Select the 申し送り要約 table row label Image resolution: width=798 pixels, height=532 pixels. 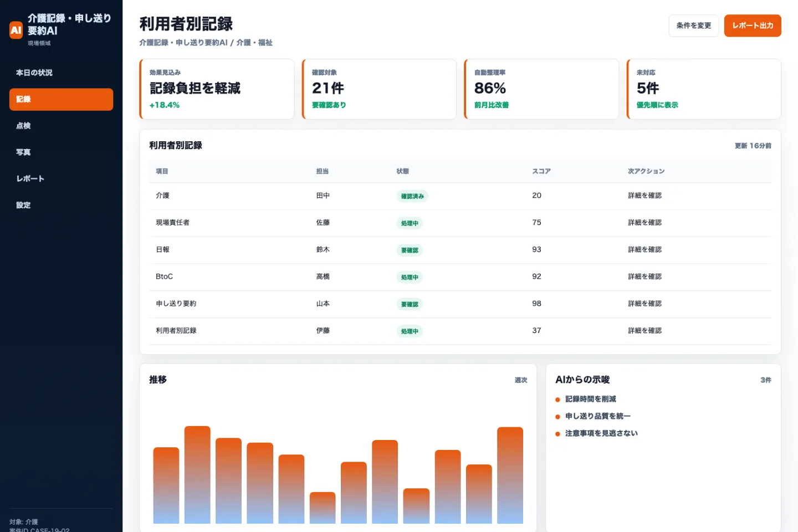176,304
